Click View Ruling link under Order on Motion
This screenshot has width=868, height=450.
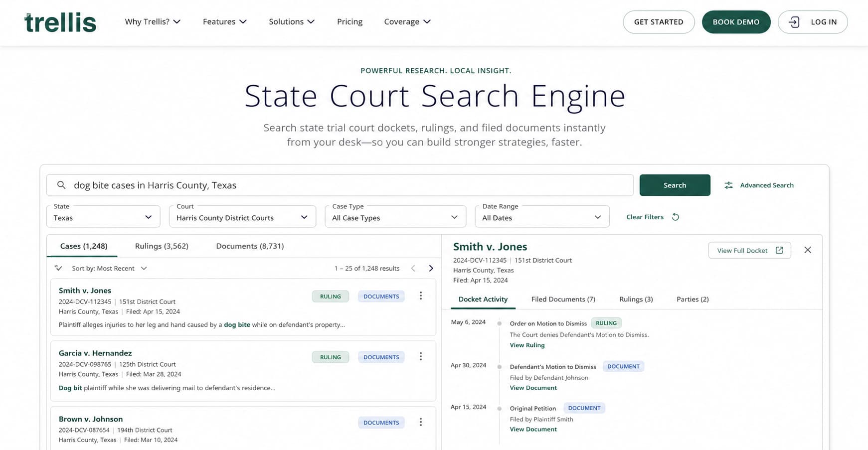(x=527, y=345)
